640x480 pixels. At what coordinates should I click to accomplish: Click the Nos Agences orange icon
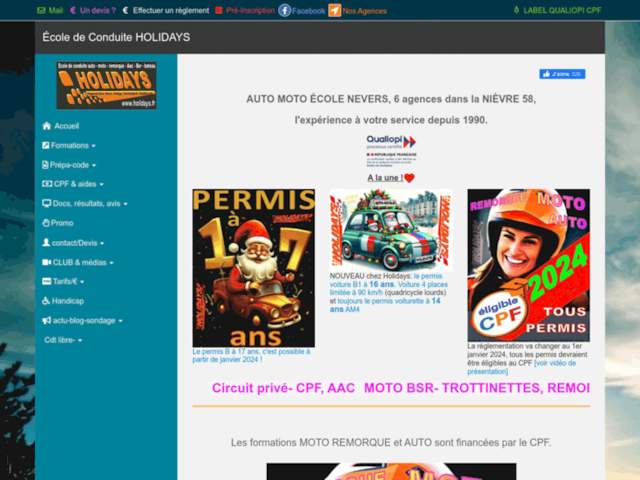click(335, 10)
